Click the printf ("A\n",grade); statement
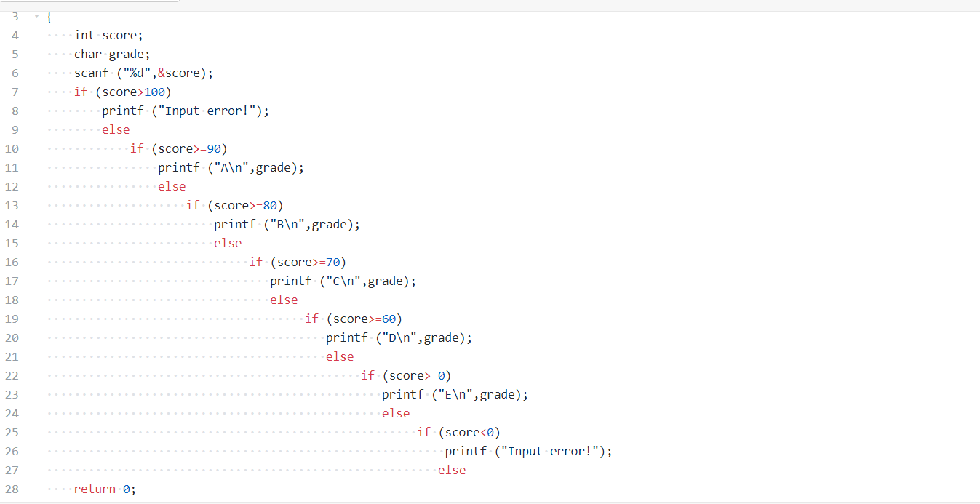This screenshot has height=504, width=980. point(231,167)
